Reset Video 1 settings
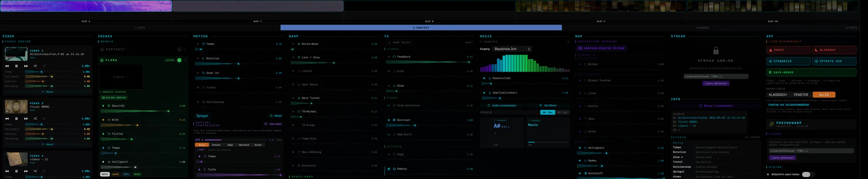 pos(48,92)
